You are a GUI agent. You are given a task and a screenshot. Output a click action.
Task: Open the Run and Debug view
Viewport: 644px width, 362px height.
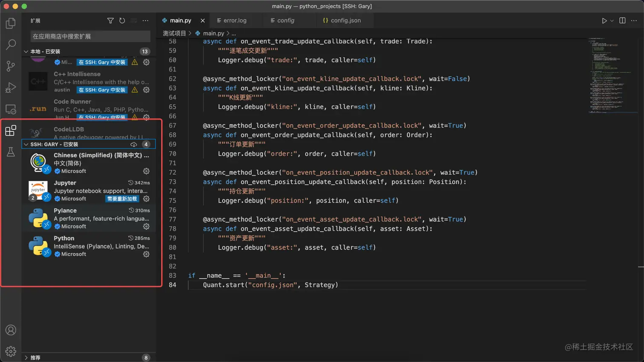[x=11, y=87]
